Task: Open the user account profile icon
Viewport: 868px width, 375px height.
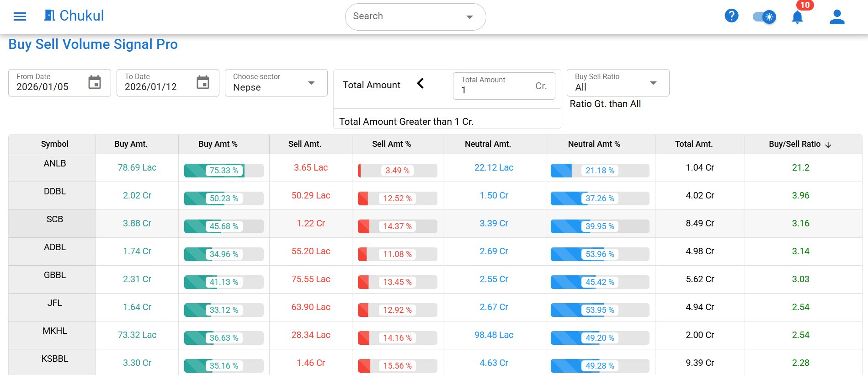Action: click(x=837, y=17)
